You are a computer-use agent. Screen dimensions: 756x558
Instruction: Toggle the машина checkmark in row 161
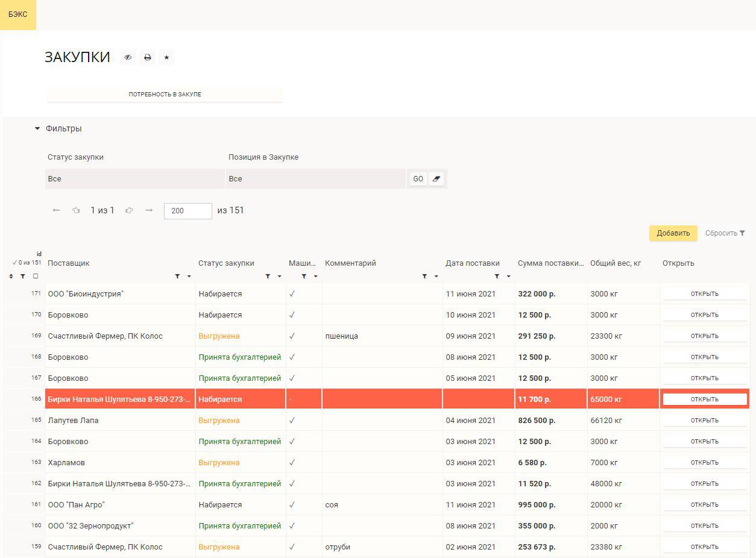point(292,505)
